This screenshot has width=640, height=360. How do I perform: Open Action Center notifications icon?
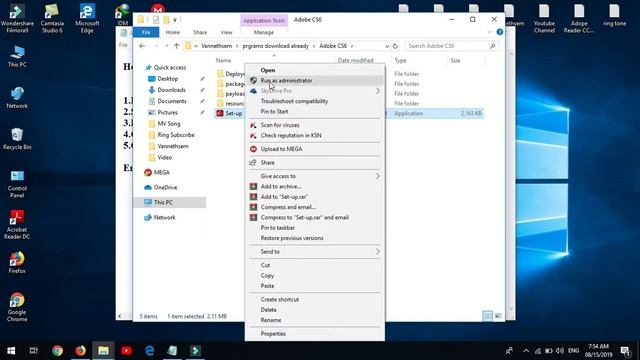[625, 351]
